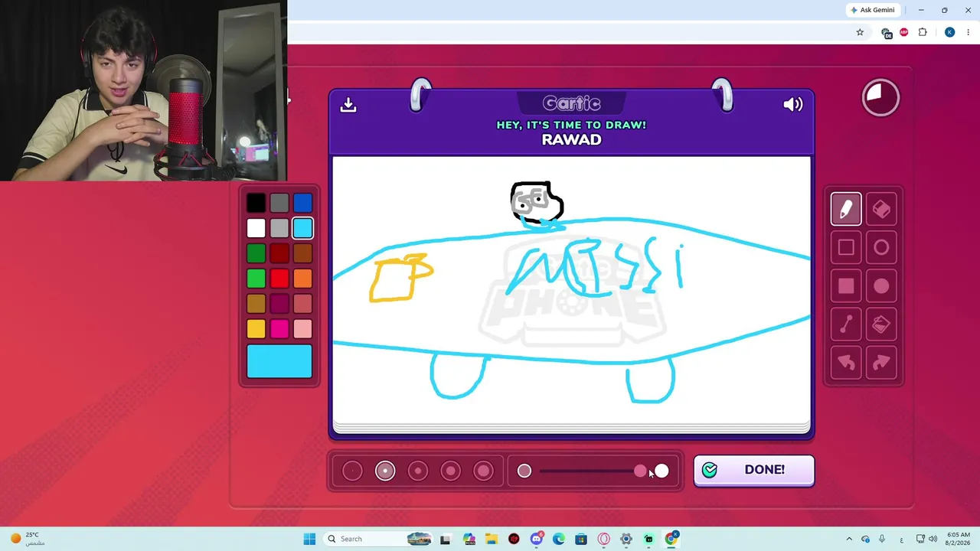The image size is (980, 551).
Task: Open the clock showing 6:05 AM
Action: coord(958,539)
